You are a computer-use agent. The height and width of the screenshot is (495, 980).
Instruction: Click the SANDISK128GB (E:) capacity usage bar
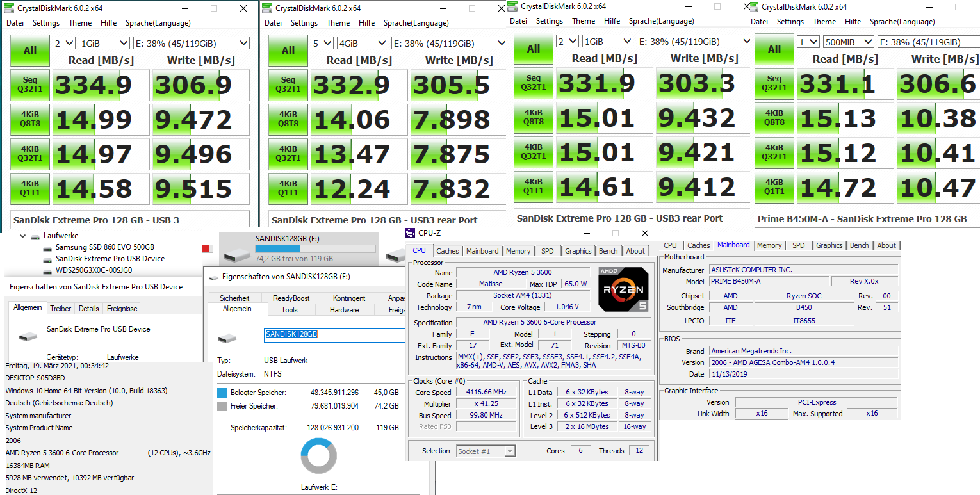click(x=316, y=248)
